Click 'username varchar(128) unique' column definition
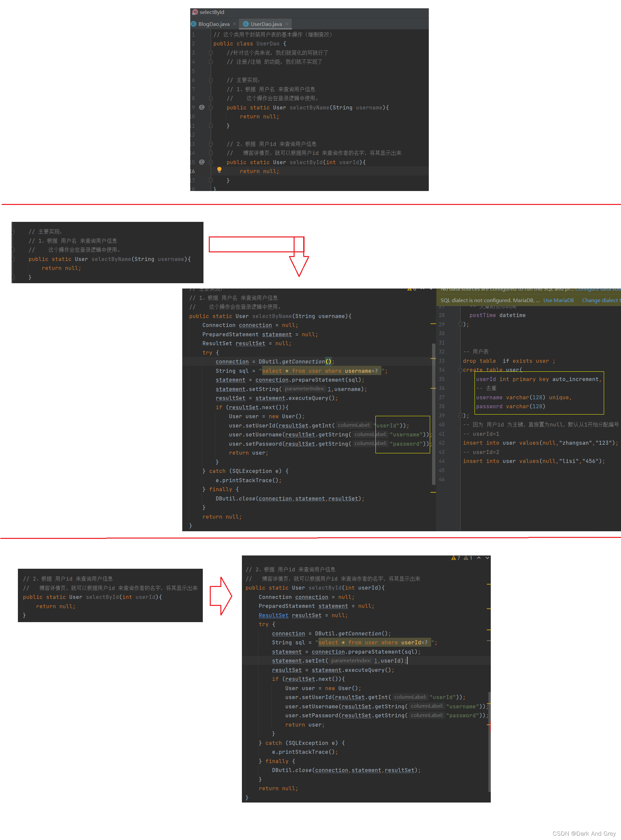 click(524, 398)
